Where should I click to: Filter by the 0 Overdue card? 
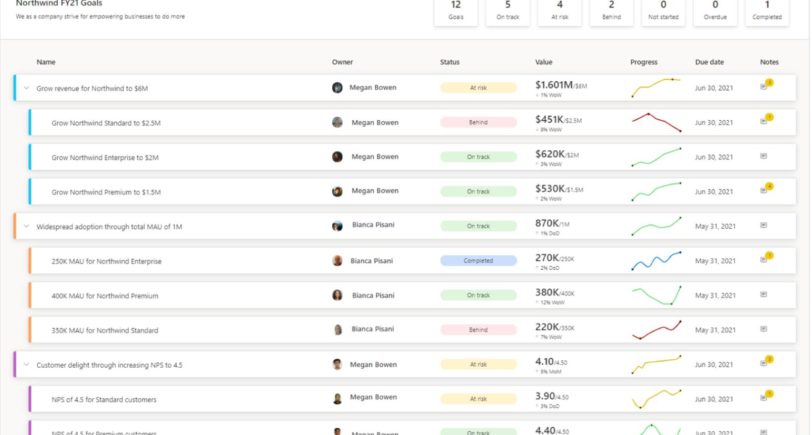(715, 11)
